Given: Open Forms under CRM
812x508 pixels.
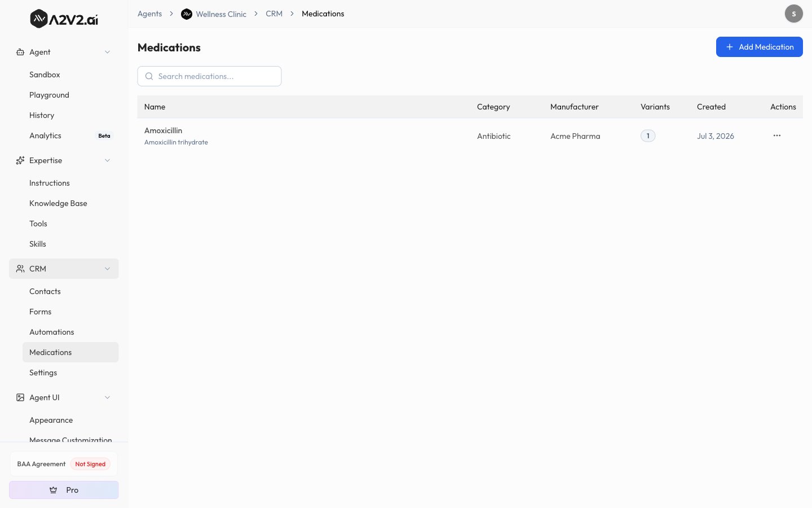Looking at the screenshot, I should click(x=70, y=312).
